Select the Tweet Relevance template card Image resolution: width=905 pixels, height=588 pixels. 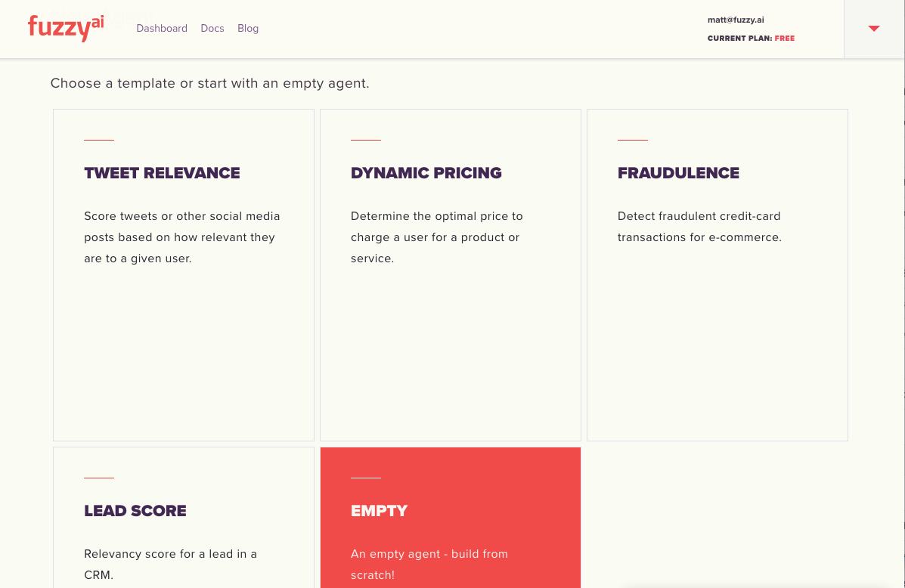(x=184, y=274)
